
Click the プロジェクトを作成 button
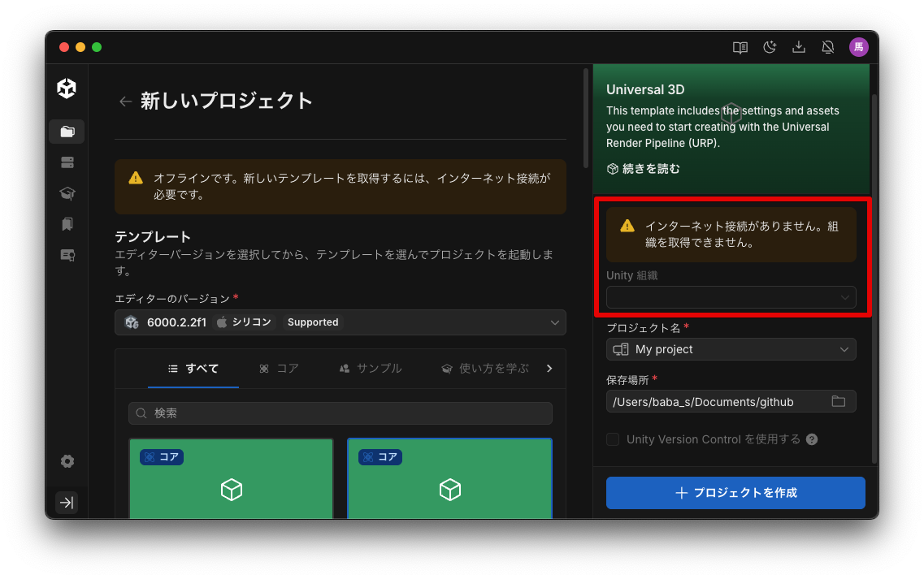[x=735, y=493]
